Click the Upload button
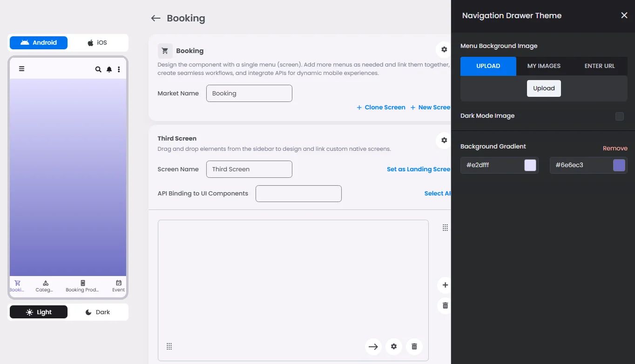The image size is (635, 364). point(543,88)
